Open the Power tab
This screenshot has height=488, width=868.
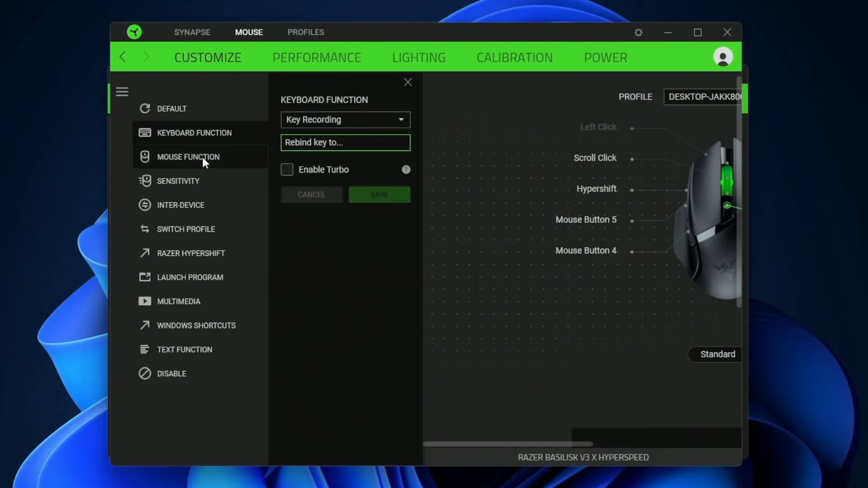click(605, 57)
